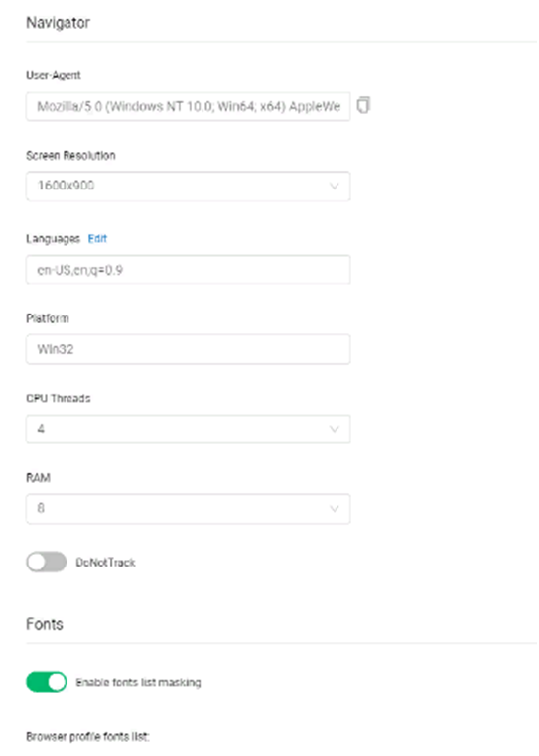
Task: Click the User-Agent field label
Action: coord(54,75)
